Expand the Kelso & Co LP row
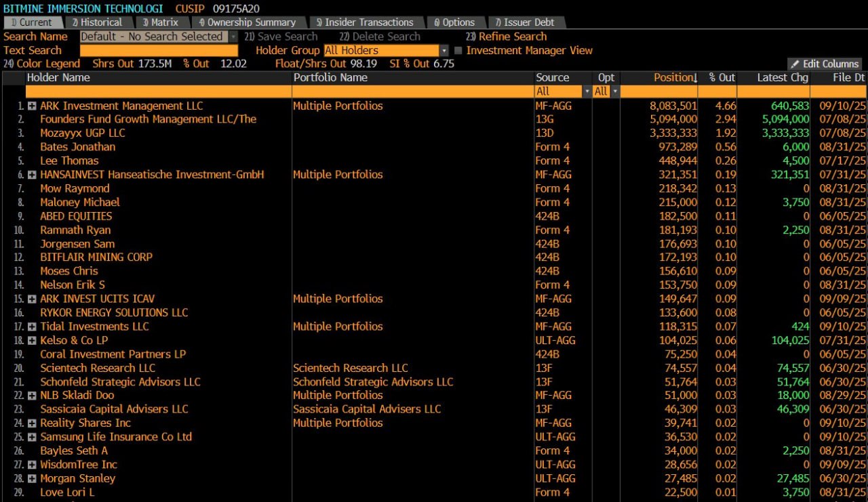868x502 pixels. coord(32,341)
